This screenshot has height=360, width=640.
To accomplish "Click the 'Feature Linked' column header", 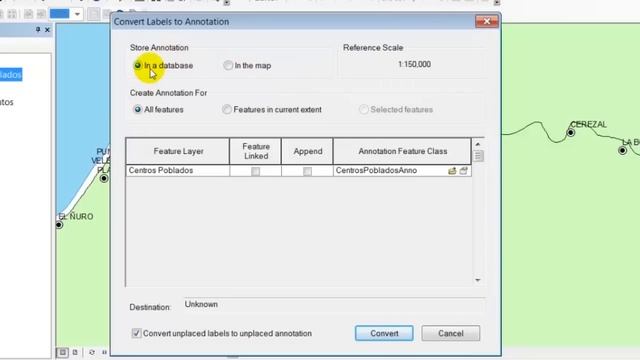I will click(x=256, y=151).
